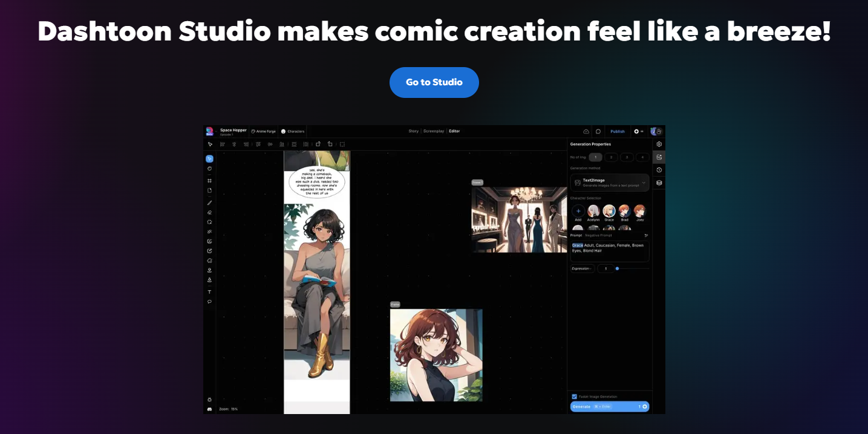Click the upload tool icon in the left sidebar
Image resolution: width=868 pixels, height=434 pixels.
[x=209, y=270]
